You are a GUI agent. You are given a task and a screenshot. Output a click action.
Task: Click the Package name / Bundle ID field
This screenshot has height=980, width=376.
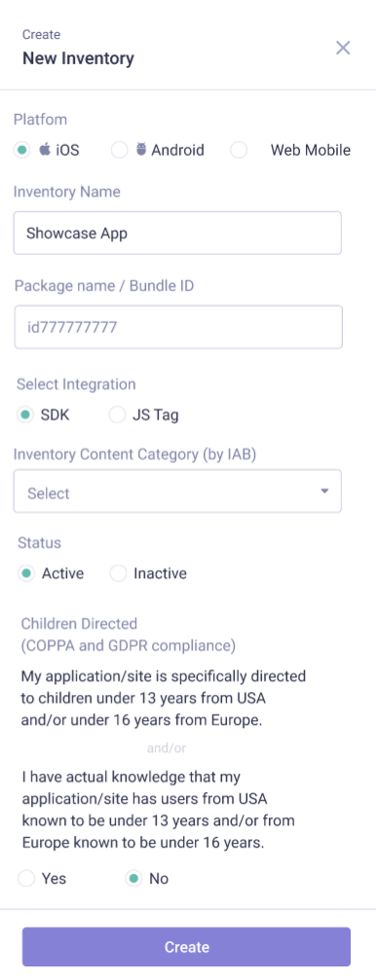(x=178, y=327)
